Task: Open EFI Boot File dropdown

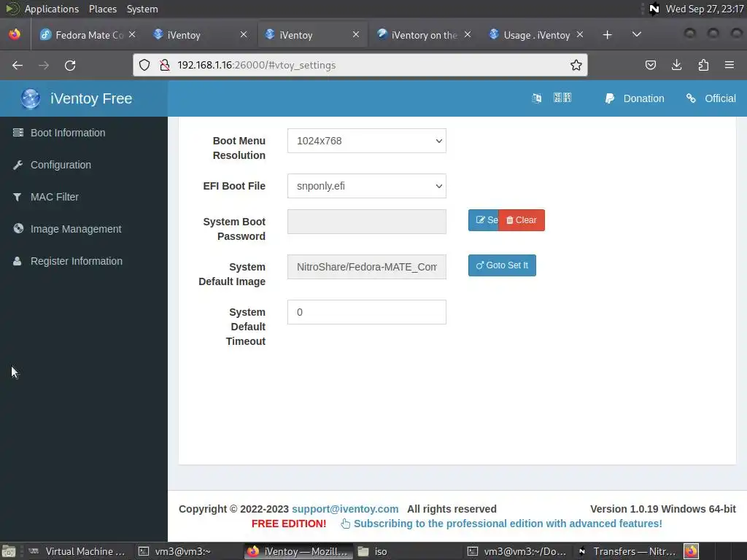Action: pos(367,186)
